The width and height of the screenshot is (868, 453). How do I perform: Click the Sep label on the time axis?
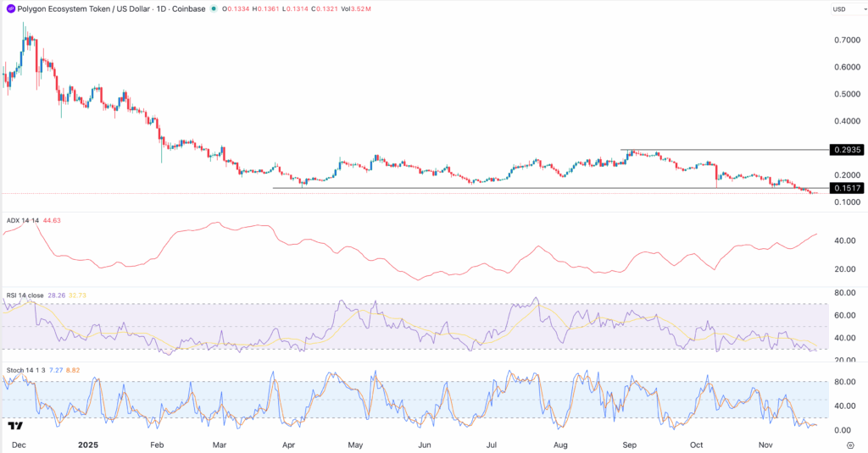pos(628,444)
